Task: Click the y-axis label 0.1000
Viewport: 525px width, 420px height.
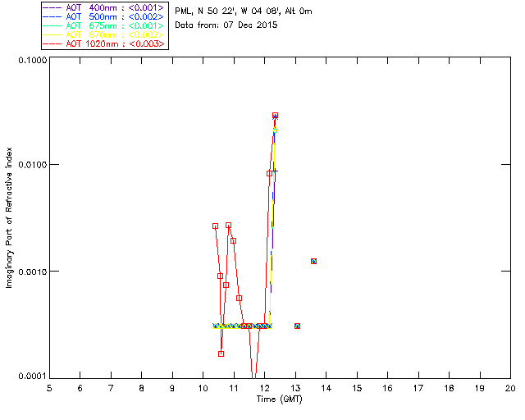Action: click(33, 60)
